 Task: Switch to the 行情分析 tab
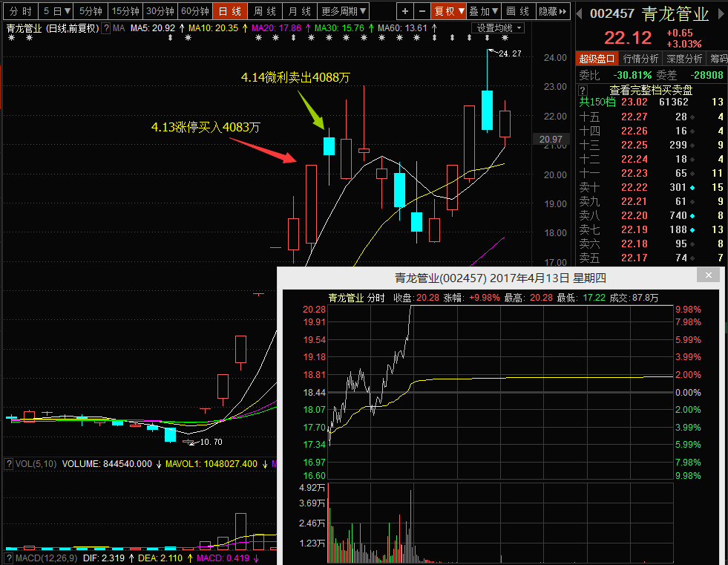pyautogui.click(x=640, y=59)
